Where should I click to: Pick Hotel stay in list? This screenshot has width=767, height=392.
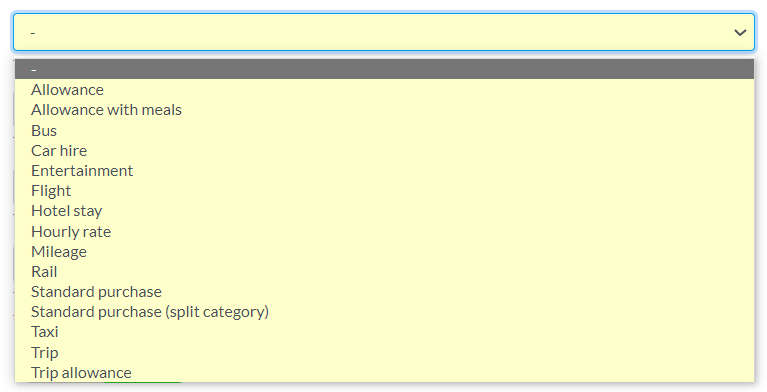(x=384, y=210)
